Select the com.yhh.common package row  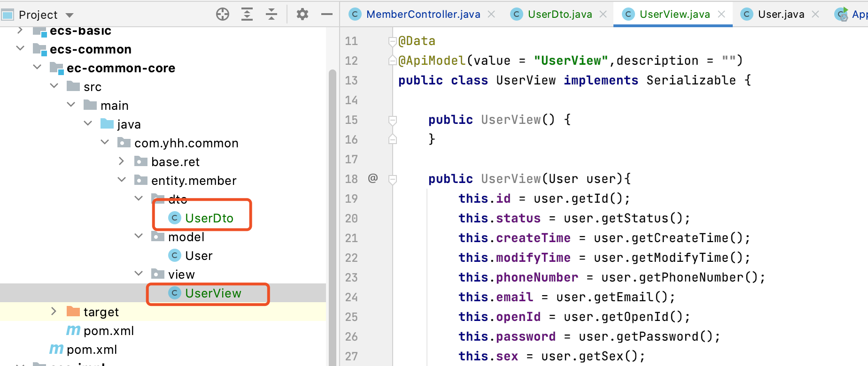tap(163, 143)
